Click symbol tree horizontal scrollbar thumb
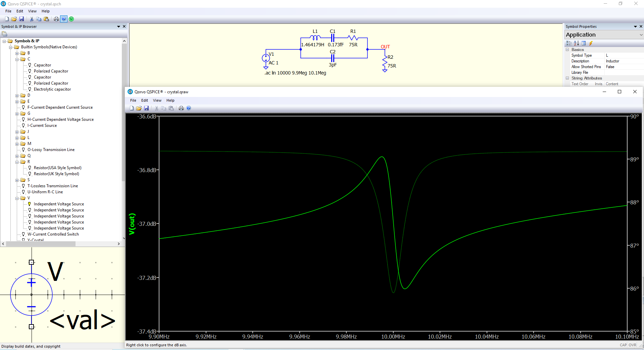This screenshot has width=644, height=350. coord(41,244)
